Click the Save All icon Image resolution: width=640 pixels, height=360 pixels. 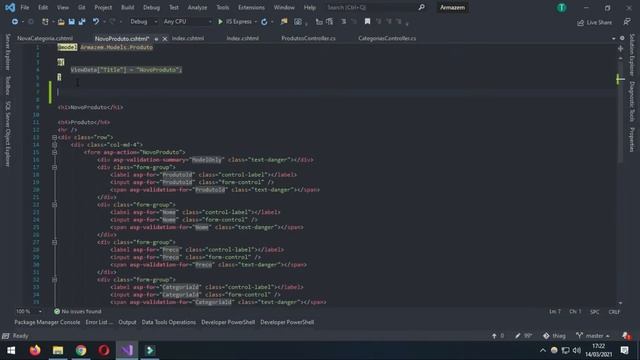coord(82,22)
